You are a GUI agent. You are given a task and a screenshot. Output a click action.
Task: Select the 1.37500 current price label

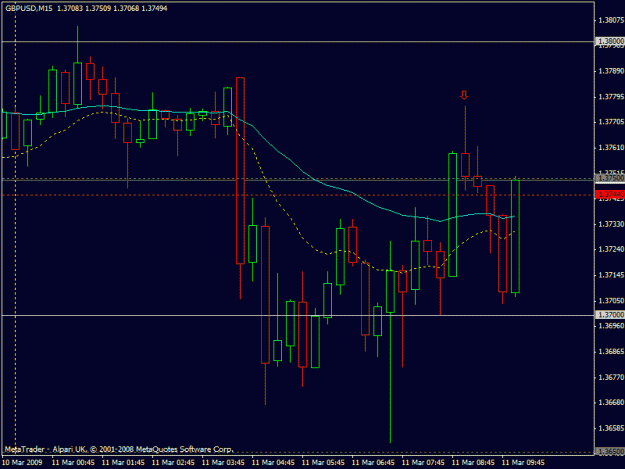[610, 178]
